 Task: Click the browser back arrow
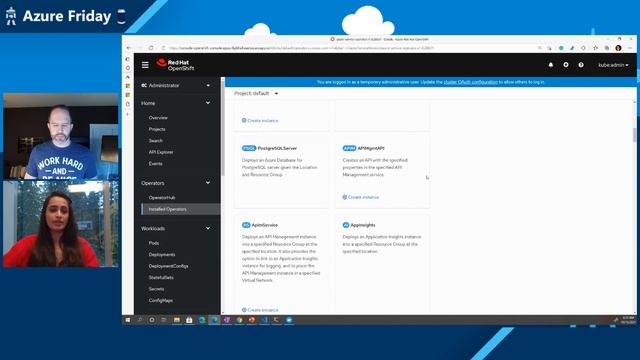[x=129, y=48]
